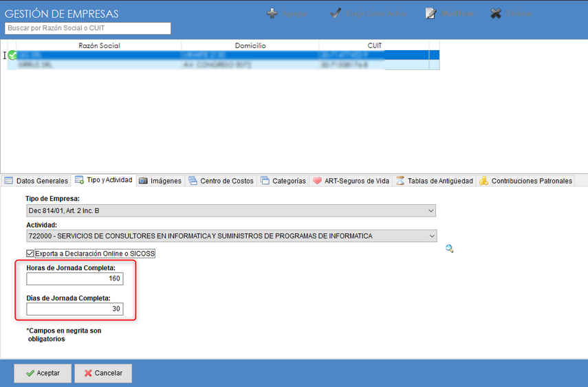Click the green active-company check icon
The width and height of the screenshot is (588, 387).
click(12, 55)
